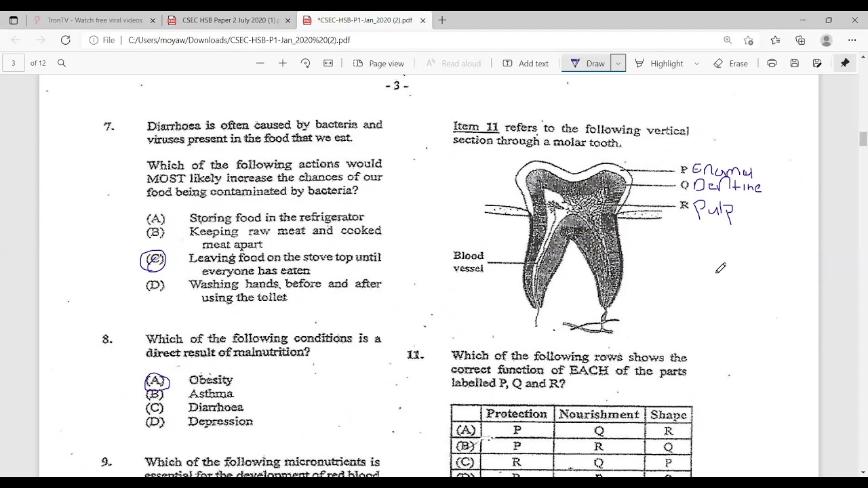Select the Add text tool
The height and width of the screenshot is (488, 868).
point(526,63)
